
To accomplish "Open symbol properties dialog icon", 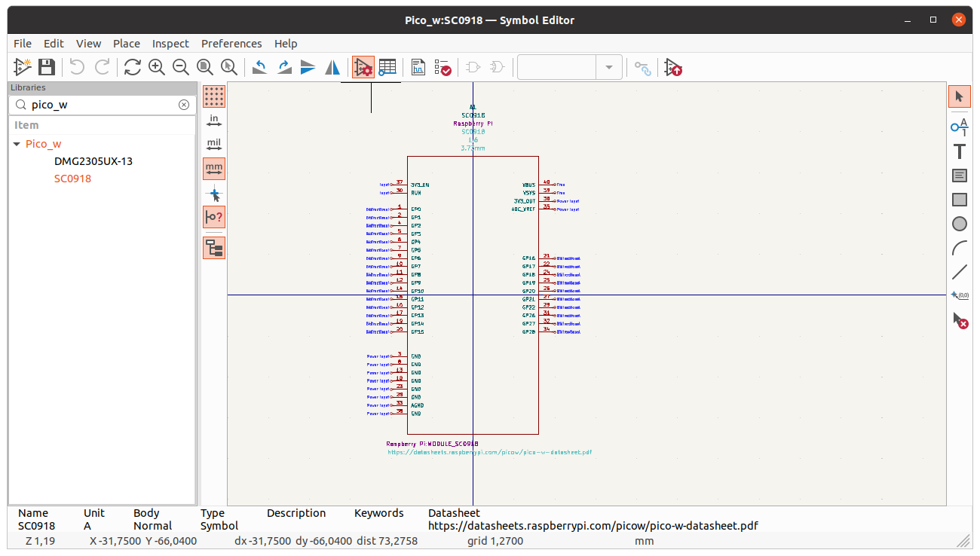I will [363, 67].
